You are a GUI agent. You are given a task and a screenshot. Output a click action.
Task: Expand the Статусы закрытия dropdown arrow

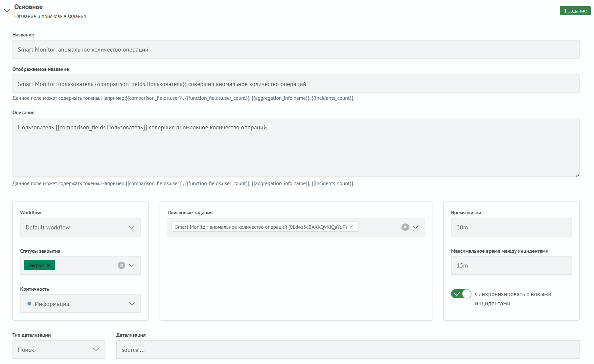(x=132, y=266)
